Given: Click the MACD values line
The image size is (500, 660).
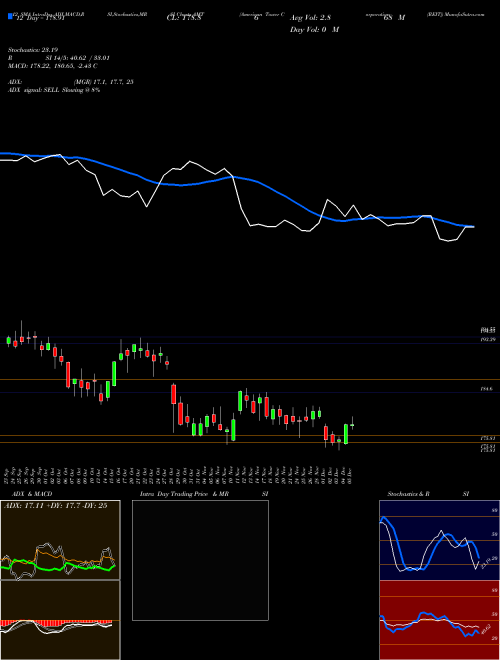Looking at the screenshot, I should click(53, 66).
